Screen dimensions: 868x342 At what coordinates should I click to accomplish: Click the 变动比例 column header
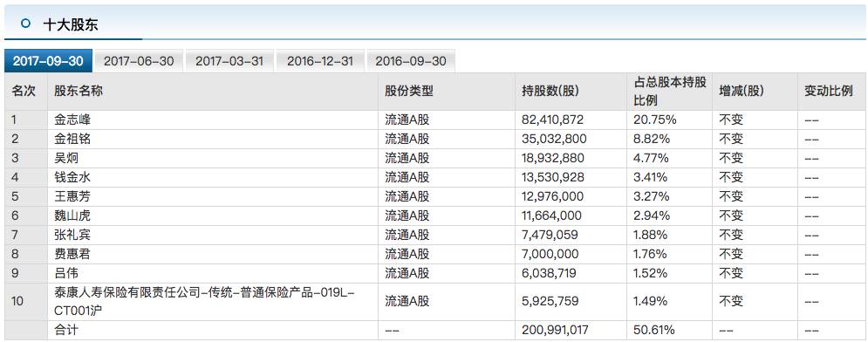[829, 92]
